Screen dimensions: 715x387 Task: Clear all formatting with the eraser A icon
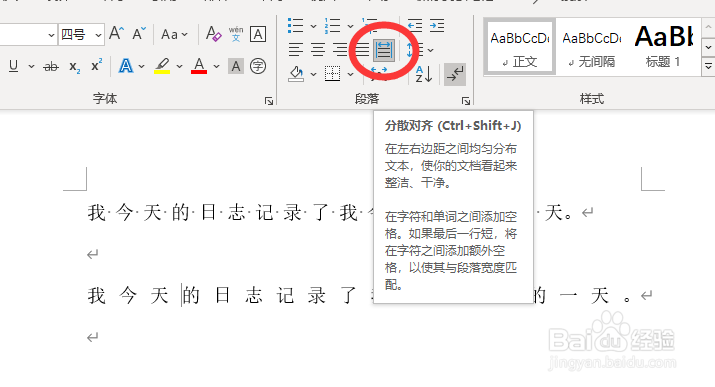[213, 34]
